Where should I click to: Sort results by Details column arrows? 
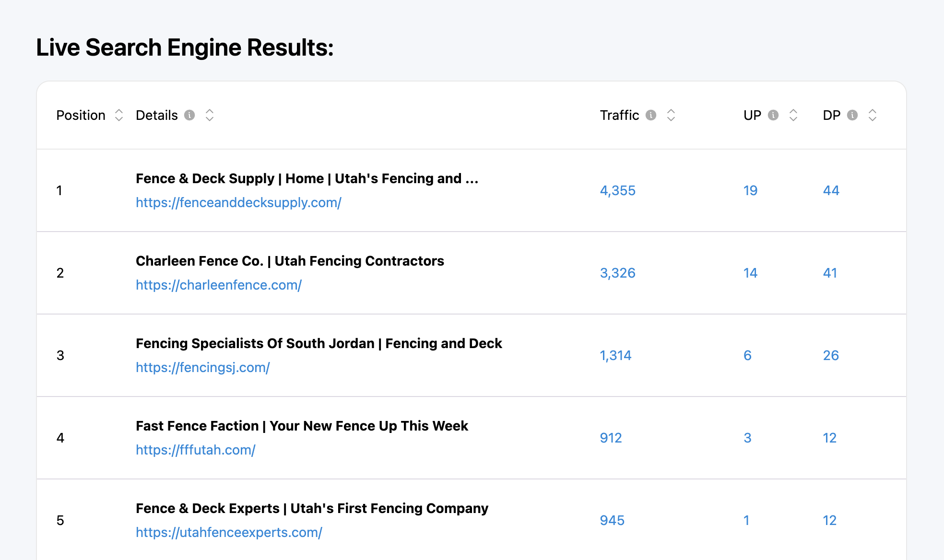click(210, 115)
